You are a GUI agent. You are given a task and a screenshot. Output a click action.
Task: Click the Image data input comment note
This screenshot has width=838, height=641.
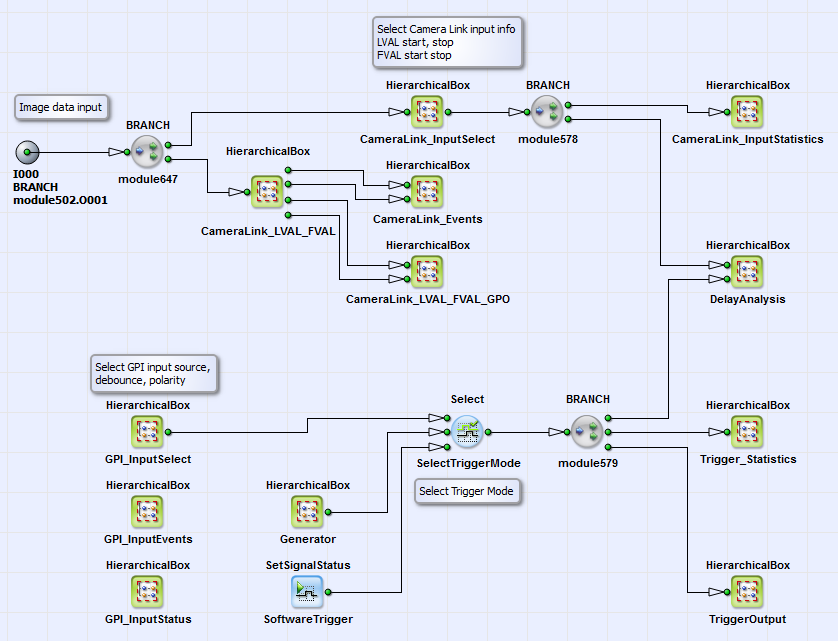point(61,107)
